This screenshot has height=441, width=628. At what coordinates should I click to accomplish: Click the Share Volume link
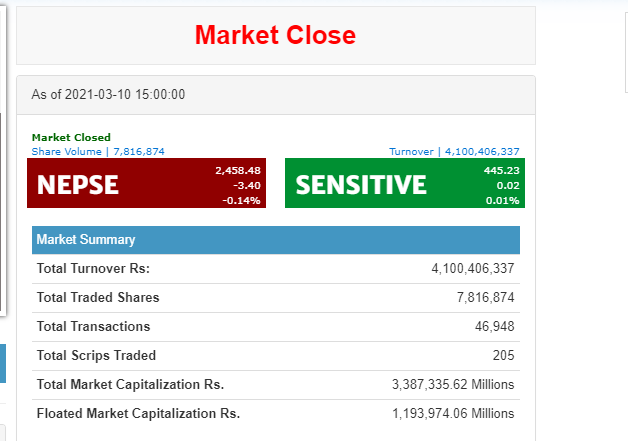coord(98,151)
